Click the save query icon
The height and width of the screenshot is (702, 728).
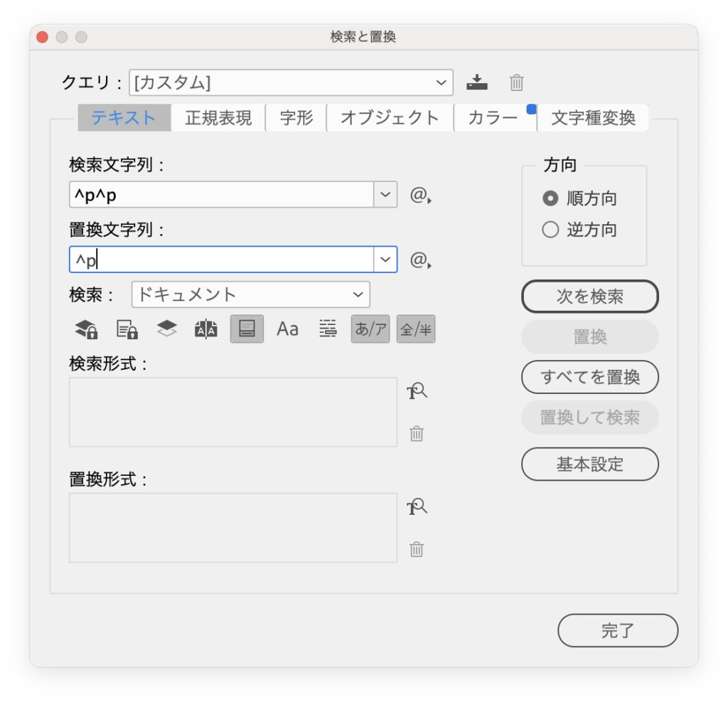click(x=477, y=83)
